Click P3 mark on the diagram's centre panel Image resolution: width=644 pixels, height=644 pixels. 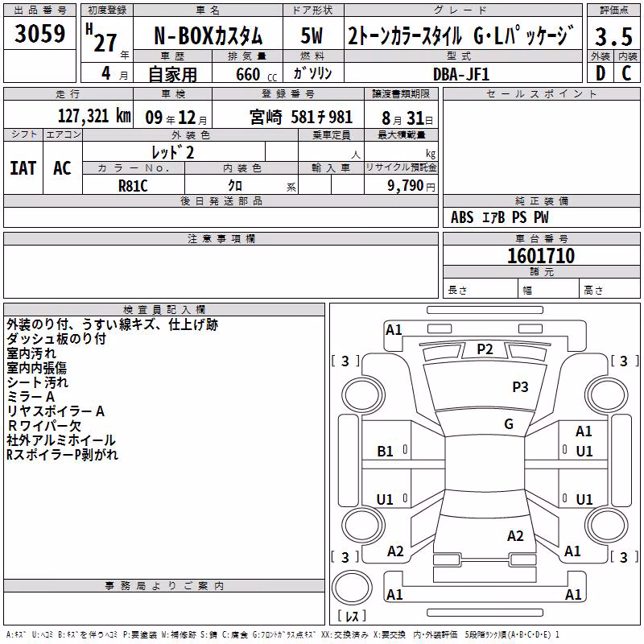coord(520,386)
